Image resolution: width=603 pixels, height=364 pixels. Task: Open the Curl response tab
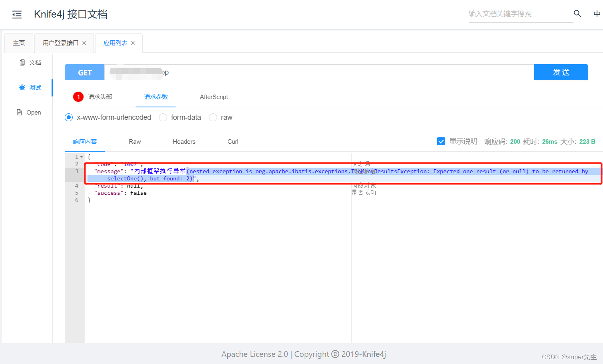point(233,142)
